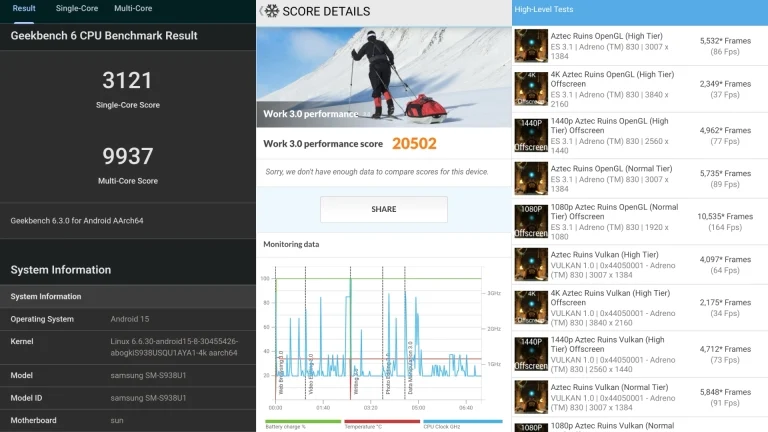The height and width of the screenshot is (432, 768).
Task: Toggle the CPU Clock GHz legend swatch
Action: click(x=461, y=421)
